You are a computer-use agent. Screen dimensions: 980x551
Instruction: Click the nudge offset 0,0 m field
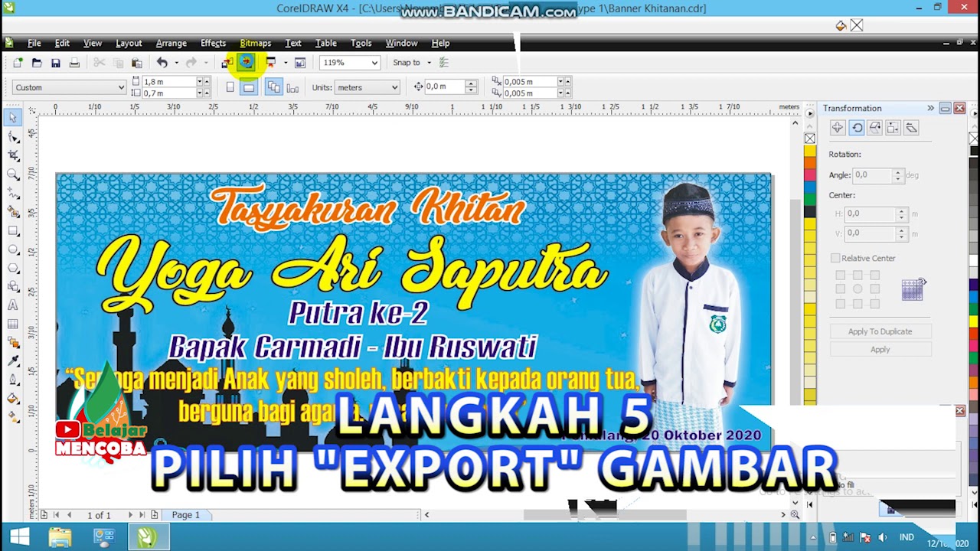point(445,86)
